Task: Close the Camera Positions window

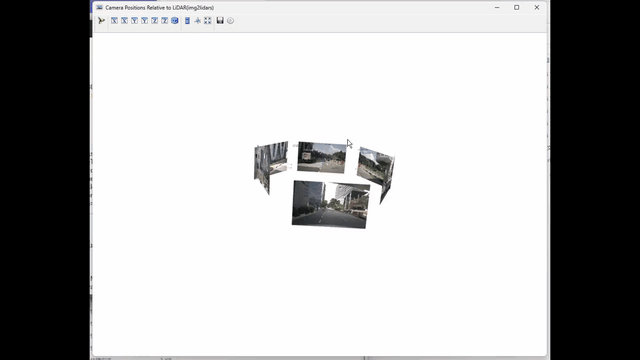Action: point(537,7)
